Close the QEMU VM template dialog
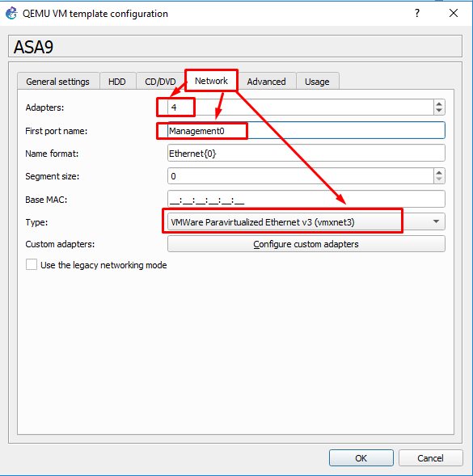The image size is (473, 476). tap(454, 13)
